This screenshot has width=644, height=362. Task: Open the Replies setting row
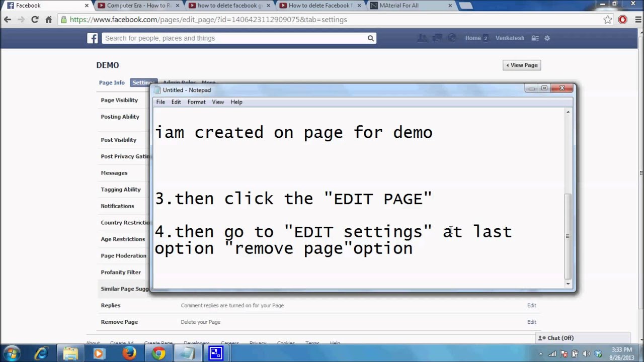tap(318, 305)
